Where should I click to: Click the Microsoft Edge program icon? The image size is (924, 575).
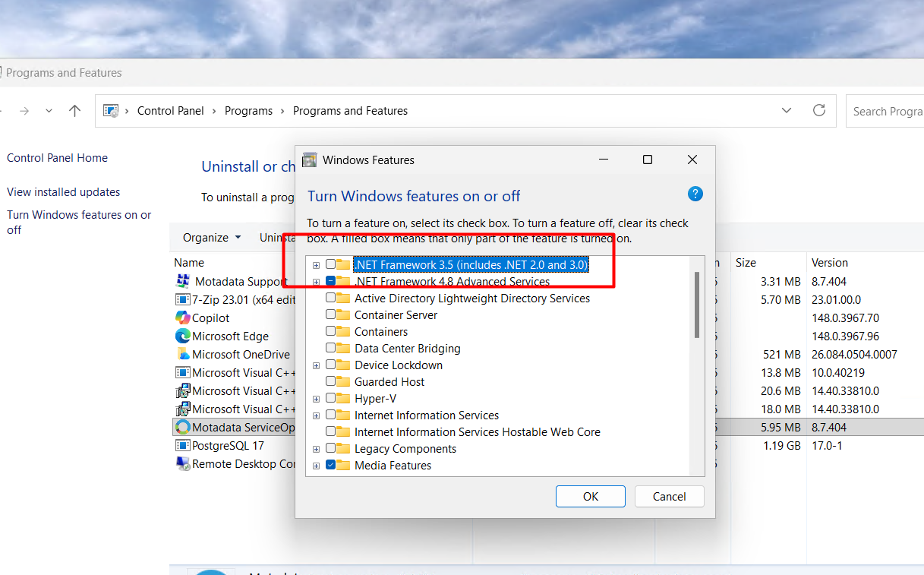[182, 336]
